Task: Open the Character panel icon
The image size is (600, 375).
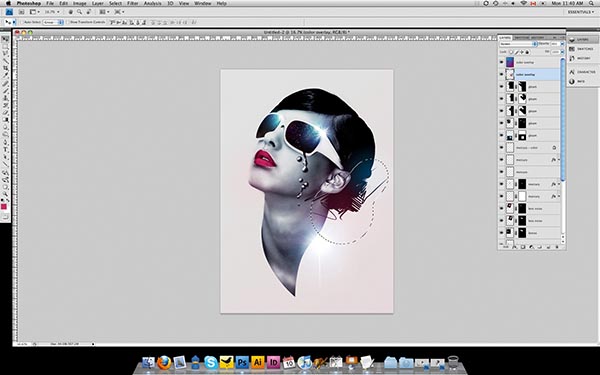Action: coord(581,72)
